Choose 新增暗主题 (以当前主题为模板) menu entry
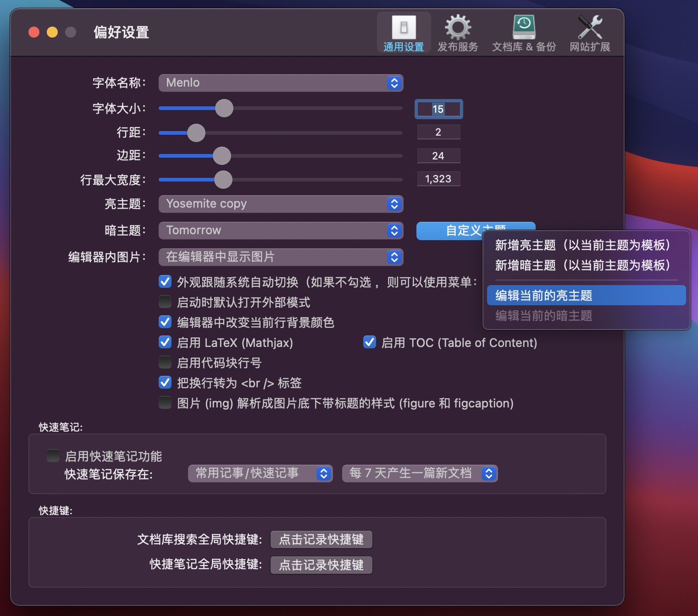 pyautogui.click(x=582, y=265)
